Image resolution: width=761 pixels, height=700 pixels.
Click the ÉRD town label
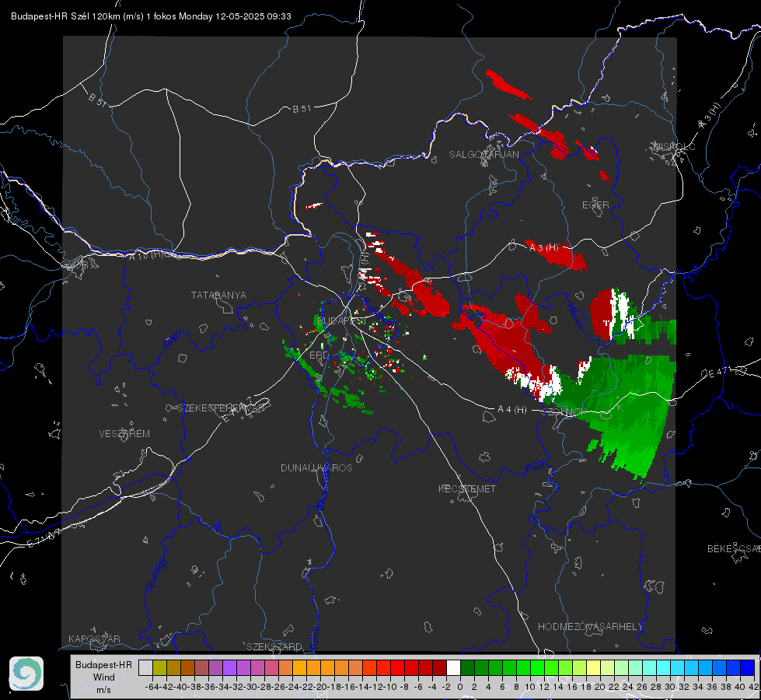319,355
